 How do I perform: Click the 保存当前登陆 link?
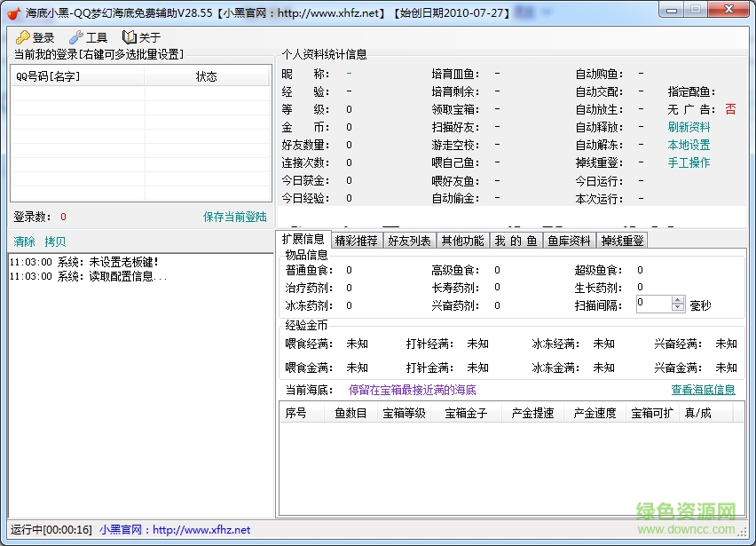(x=234, y=216)
